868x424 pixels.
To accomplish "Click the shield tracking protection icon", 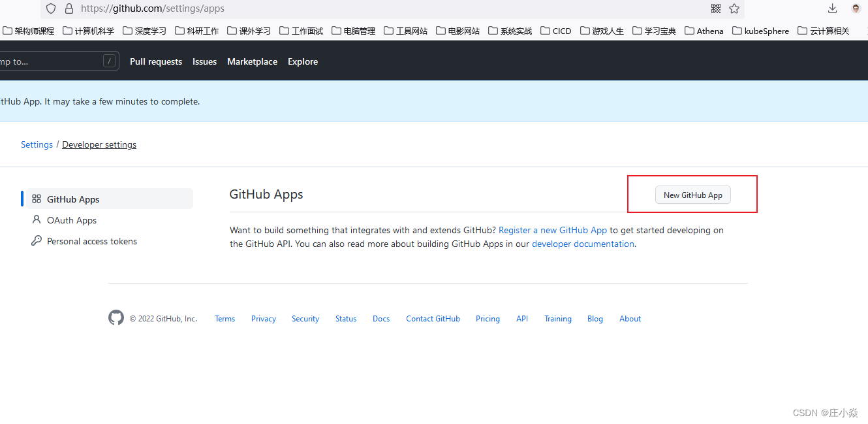I will tap(51, 8).
